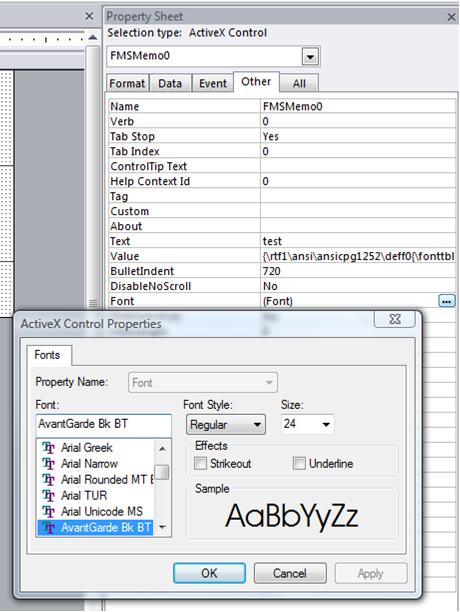Click the DisableNoScroll value No
The image size is (460, 612).
[358, 286]
